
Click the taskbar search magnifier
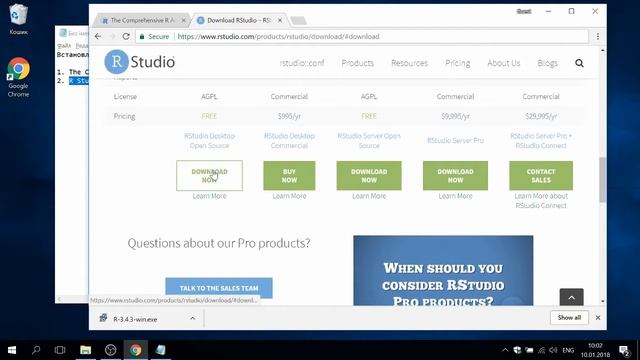coord(36,350)
